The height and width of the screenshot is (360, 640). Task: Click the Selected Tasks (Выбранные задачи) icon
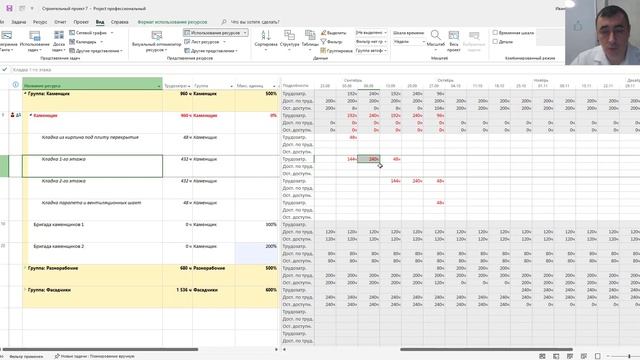pos(474,35)
